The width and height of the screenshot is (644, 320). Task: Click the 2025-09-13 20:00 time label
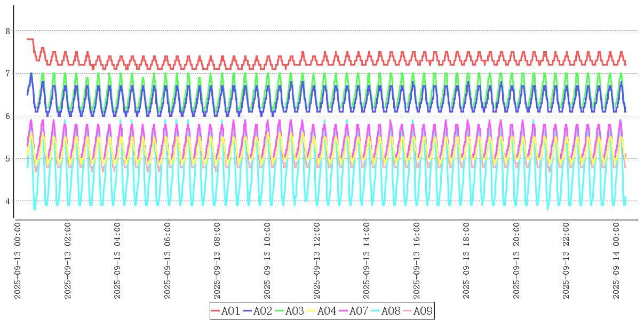(x=516, y=261)
